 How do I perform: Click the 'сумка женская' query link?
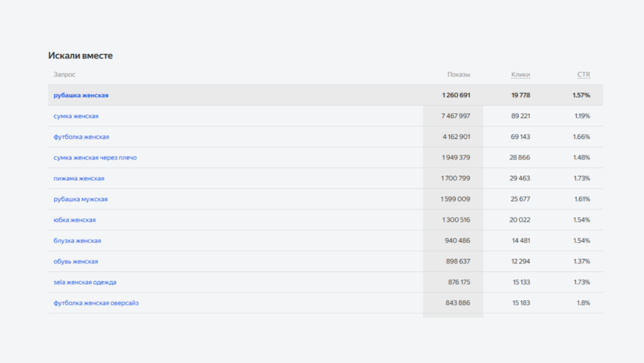pos(76,116)
